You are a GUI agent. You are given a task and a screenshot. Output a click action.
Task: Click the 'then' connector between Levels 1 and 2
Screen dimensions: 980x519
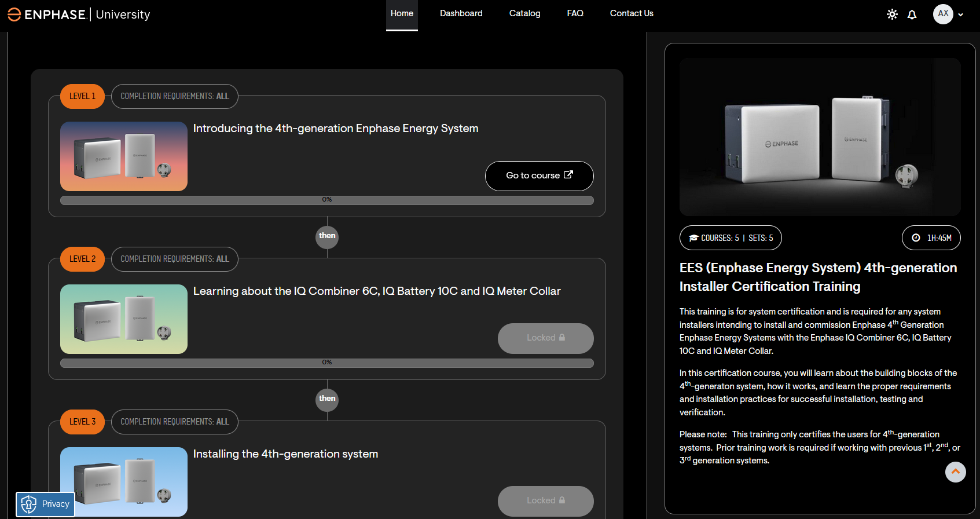pos(327,236)
